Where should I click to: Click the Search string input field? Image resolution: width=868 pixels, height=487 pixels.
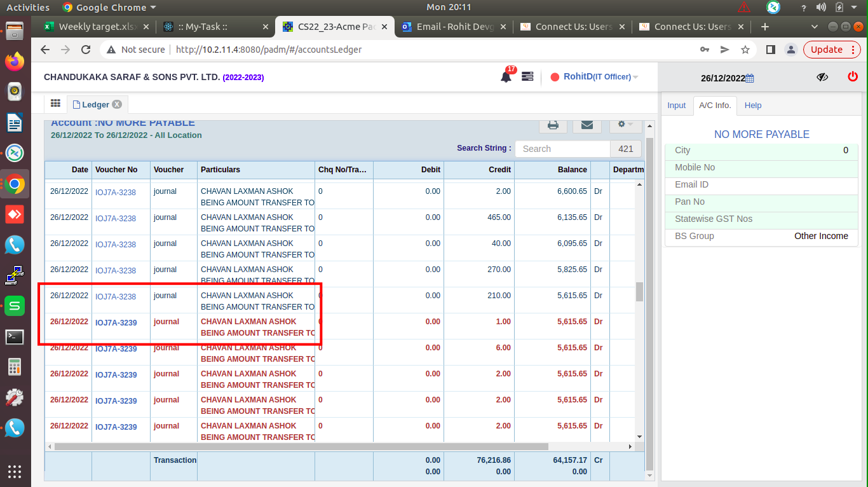click(562, 149)
